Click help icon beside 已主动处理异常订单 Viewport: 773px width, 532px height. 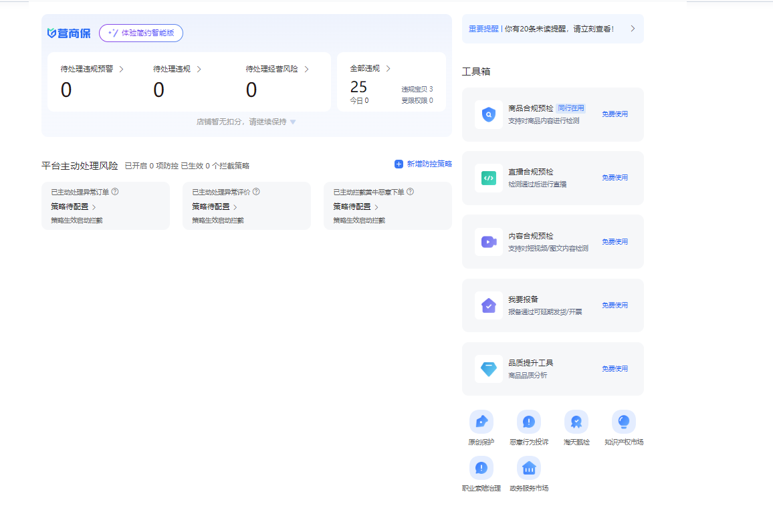(x=115, y=192)
